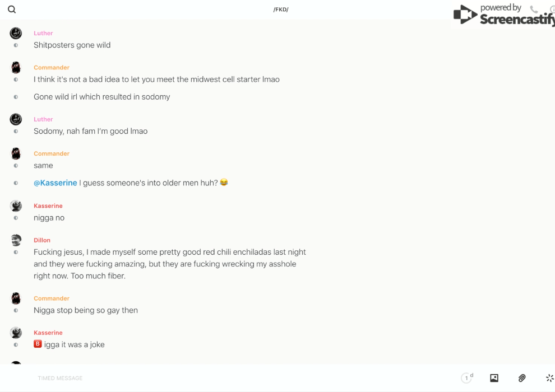The height and width of the screenshot is (392, 555).
Task: Click Dillon's profile avatar
Action: point(16,240)
